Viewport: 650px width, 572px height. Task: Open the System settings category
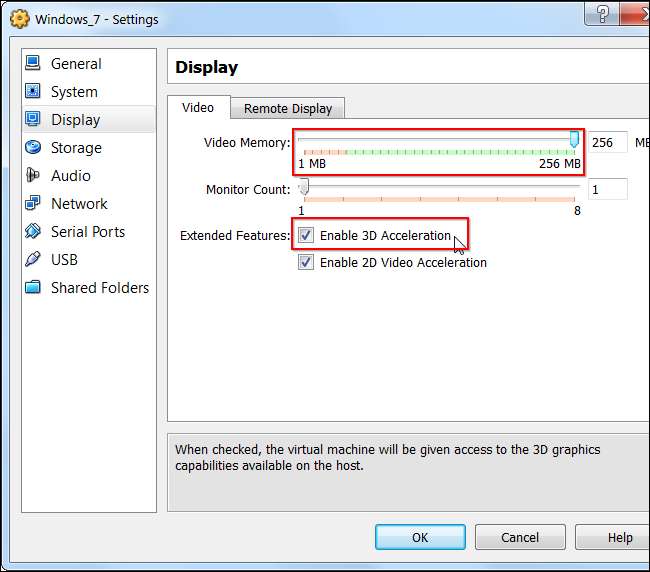(89, 92)
